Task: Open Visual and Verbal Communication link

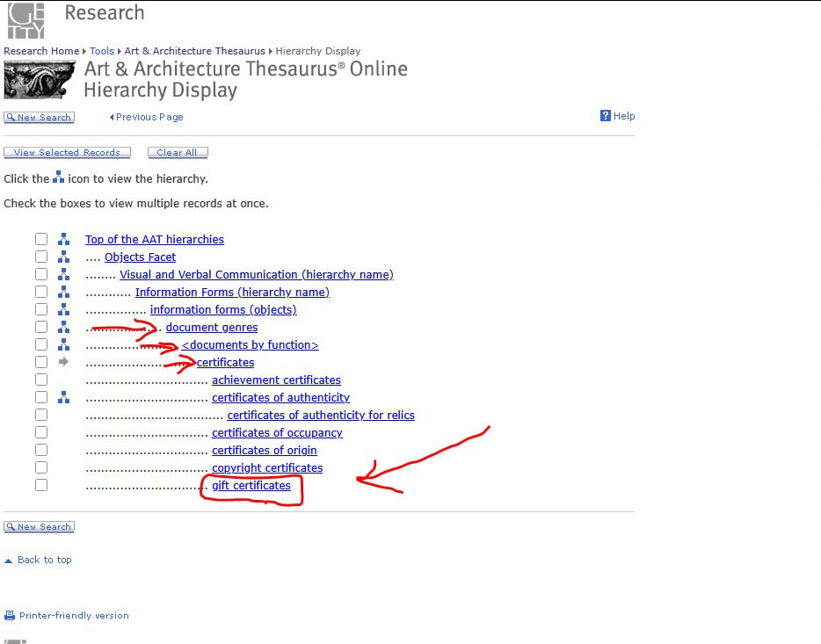Action: point(257,274)
